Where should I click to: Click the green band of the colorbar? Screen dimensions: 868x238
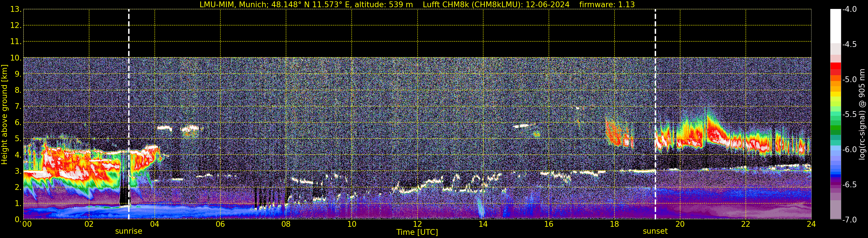pyautogui.click(x=835, y=128)
